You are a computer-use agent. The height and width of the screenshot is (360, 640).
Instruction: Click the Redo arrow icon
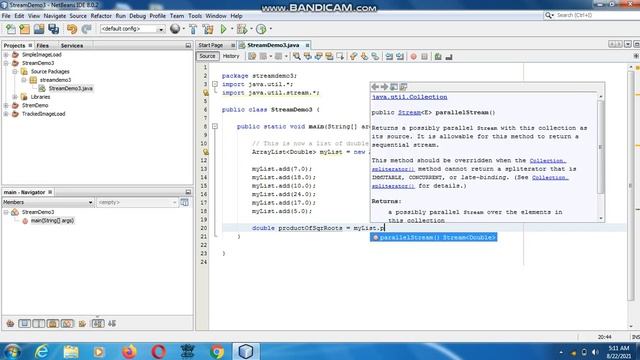86,29
